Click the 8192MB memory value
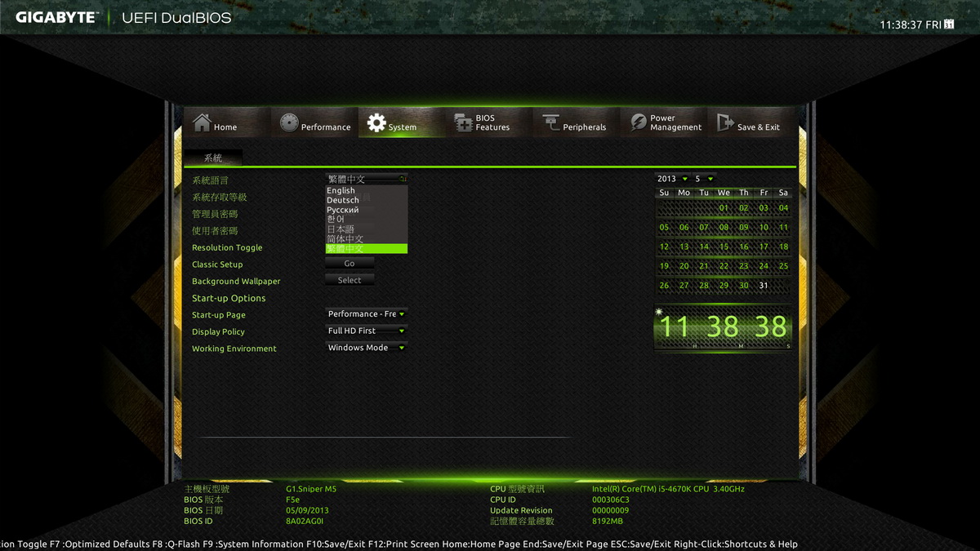This screenshot has height=551, width=980. [x=608, y=521]
